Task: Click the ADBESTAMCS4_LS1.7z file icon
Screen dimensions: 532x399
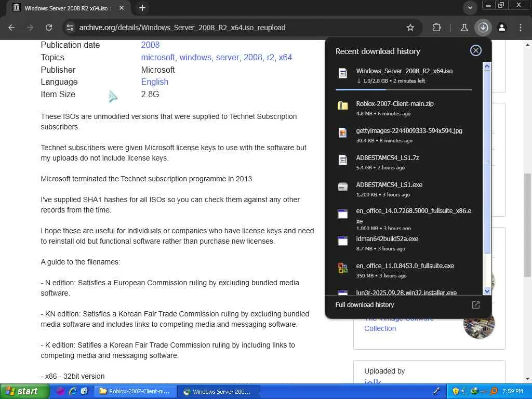Action: [343, 160]
